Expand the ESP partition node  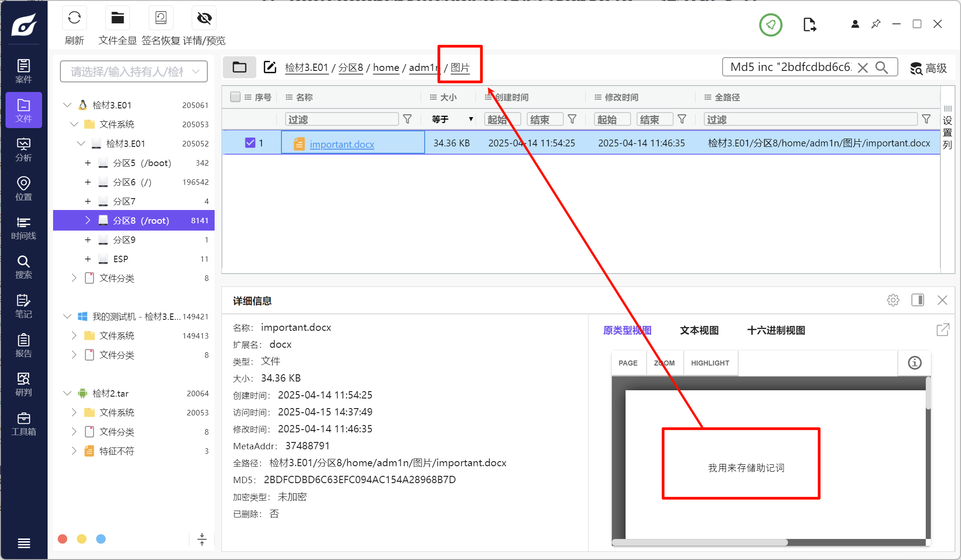[x=88, y=259]
